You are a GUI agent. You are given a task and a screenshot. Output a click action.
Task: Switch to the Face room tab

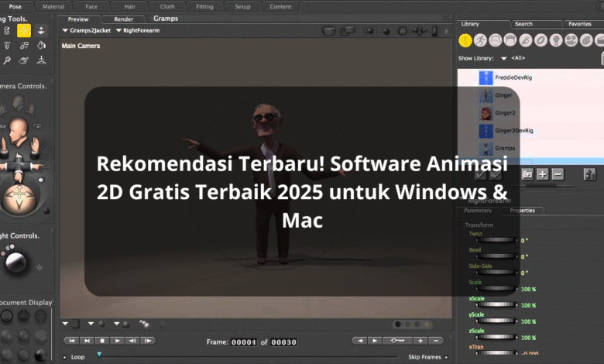click(91, 6)
